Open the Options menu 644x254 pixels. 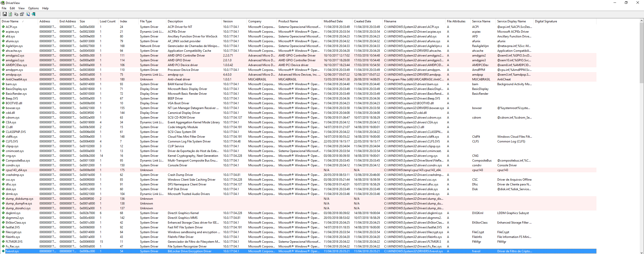pyautogui.click(x=33, y=8)
